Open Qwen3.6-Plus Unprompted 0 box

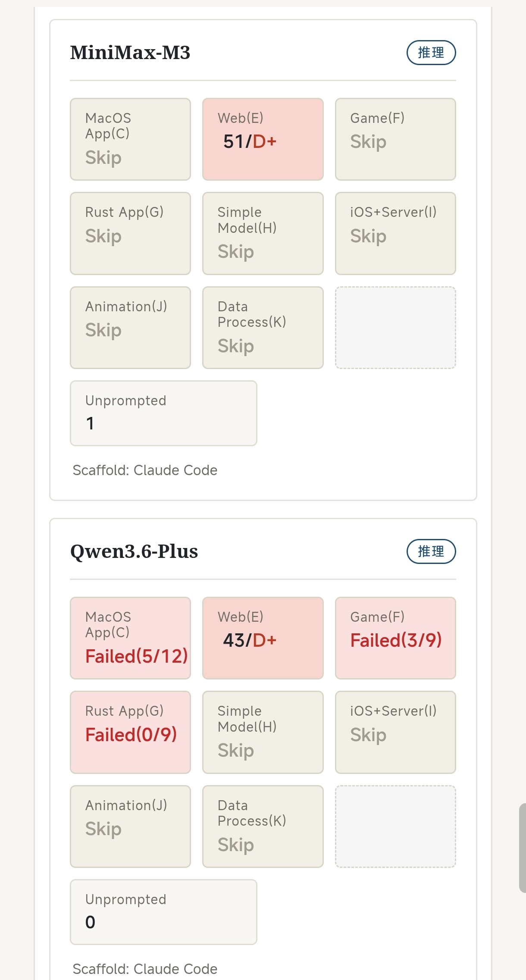(x=163, y=912)
